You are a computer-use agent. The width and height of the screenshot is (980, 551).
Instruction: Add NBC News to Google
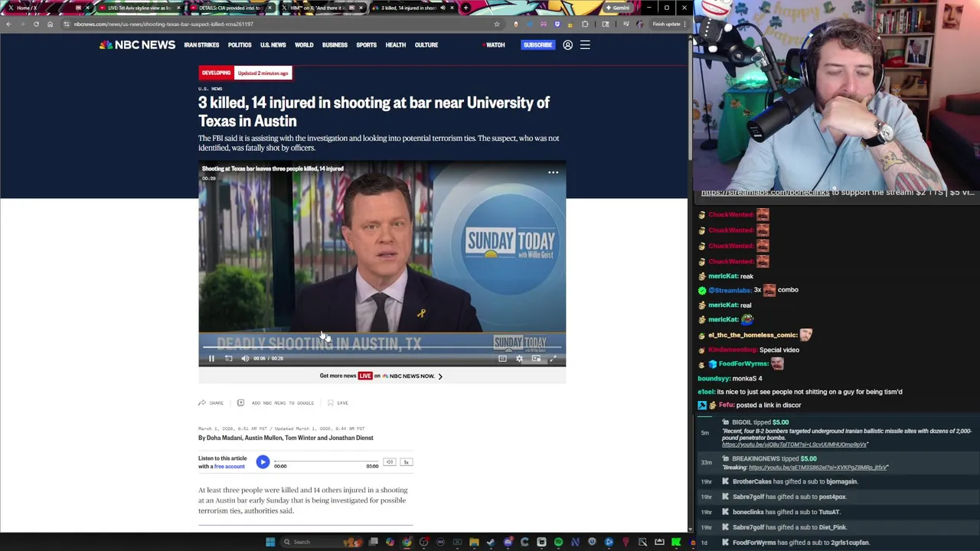pos(276,403)
